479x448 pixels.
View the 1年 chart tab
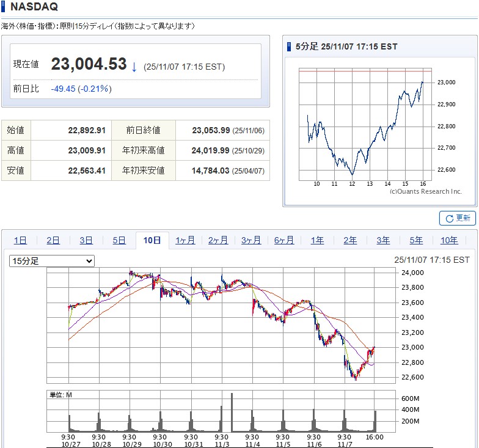[317, 240]
